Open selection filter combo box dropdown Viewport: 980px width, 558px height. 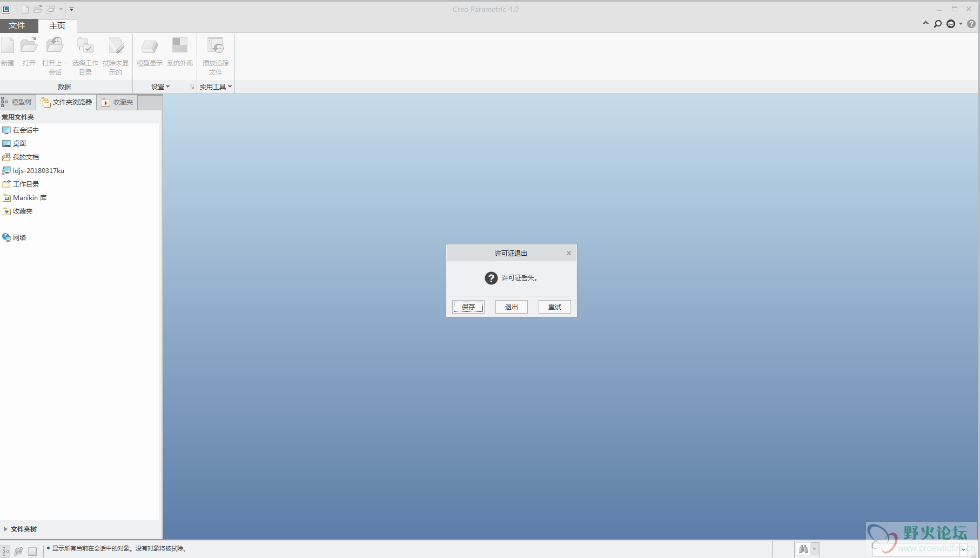click(963, 549)
